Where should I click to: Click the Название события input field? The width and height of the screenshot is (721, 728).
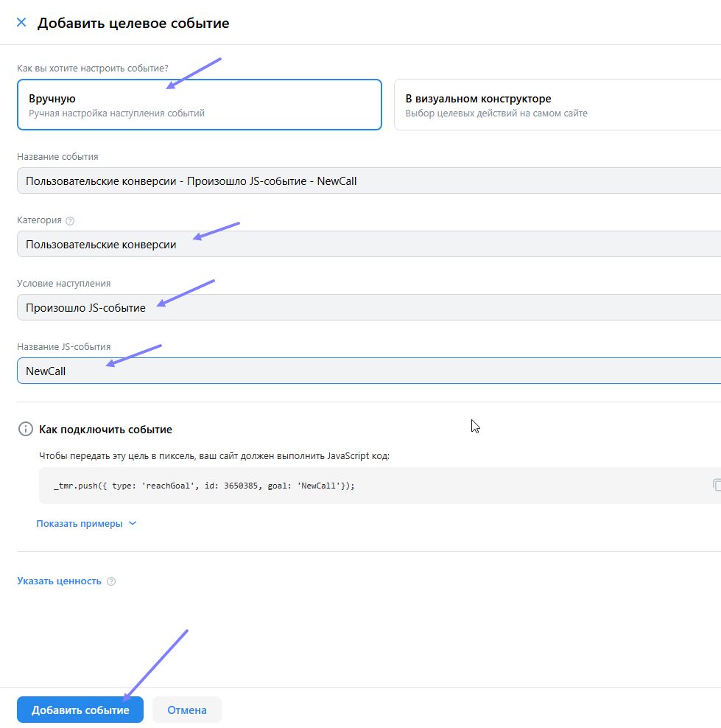tap(368, 181)
